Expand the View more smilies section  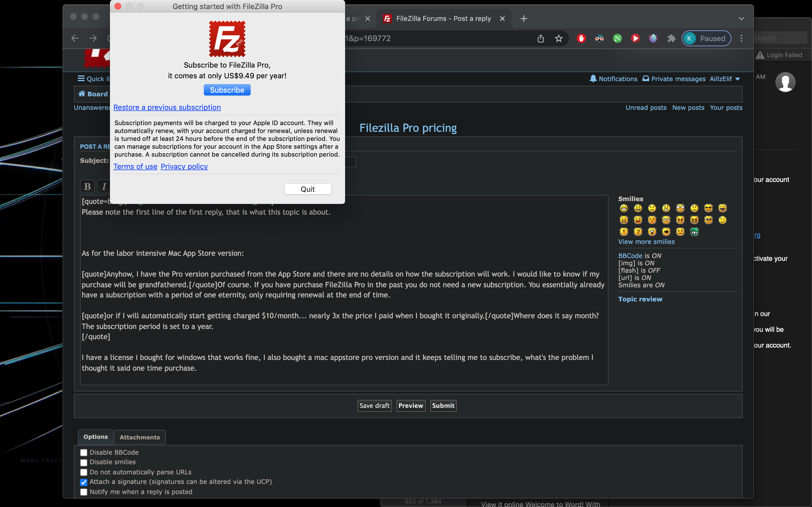pyautogui.click(x=646, y=241)
